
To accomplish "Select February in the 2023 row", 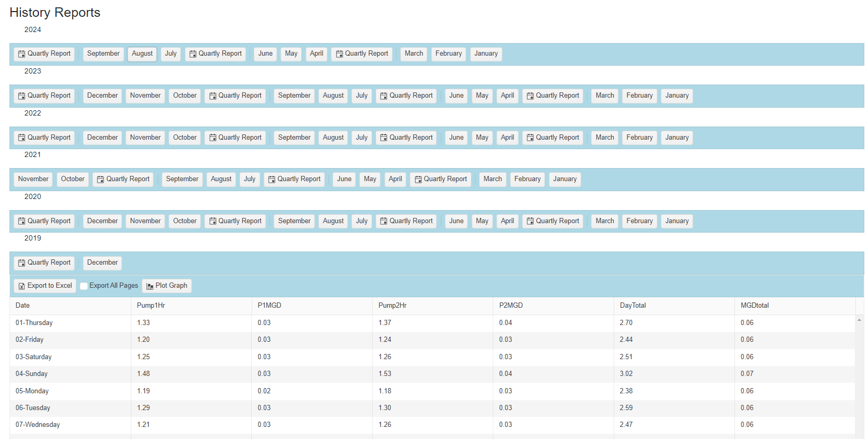I will point(639,96).
